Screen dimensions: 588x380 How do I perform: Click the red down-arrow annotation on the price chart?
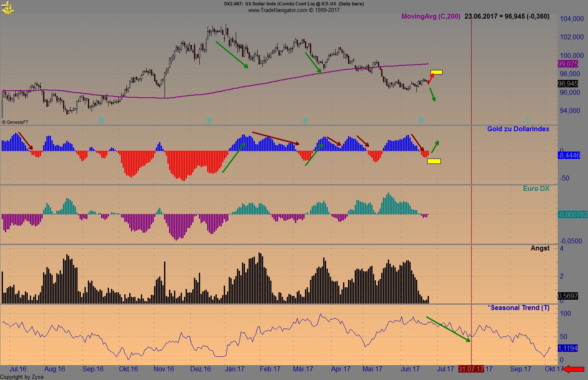[430, 79]
